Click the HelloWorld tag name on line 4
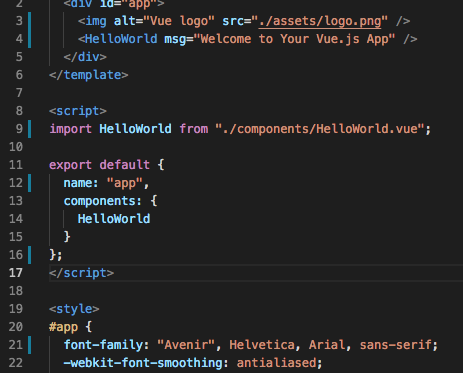Screen dimensions: 463x373 coord(121,39)
